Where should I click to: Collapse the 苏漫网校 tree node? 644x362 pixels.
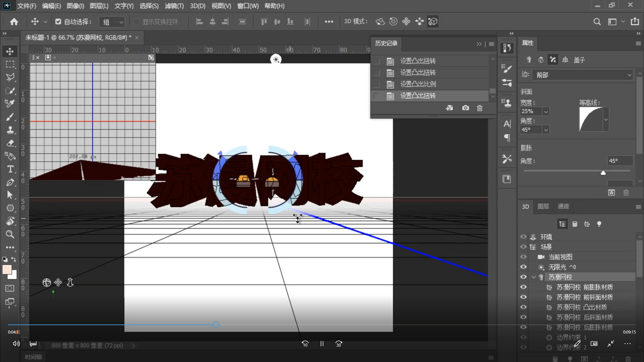tap(534, 277)
